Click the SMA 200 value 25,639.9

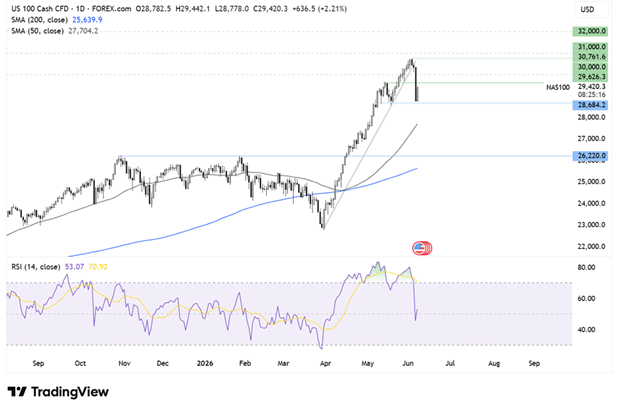[87, 19]
